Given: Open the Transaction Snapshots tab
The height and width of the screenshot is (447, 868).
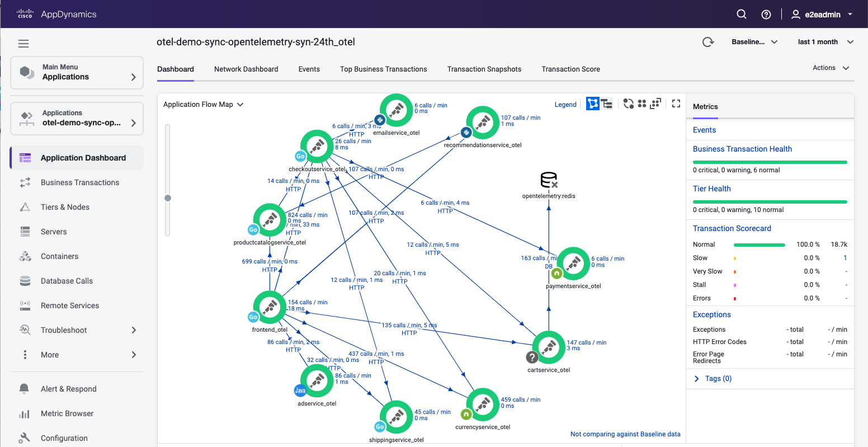Looking at the screenshot, I should tap(484, 69).
